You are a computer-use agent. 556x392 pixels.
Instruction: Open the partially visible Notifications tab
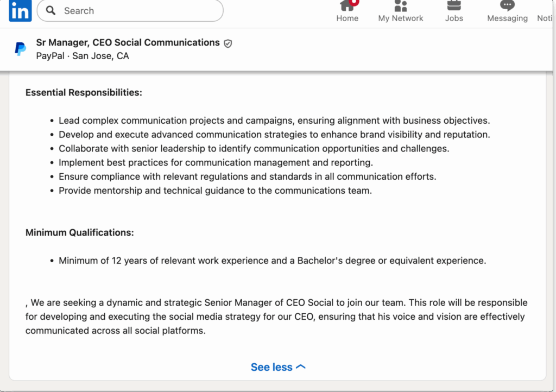(546, 18)
